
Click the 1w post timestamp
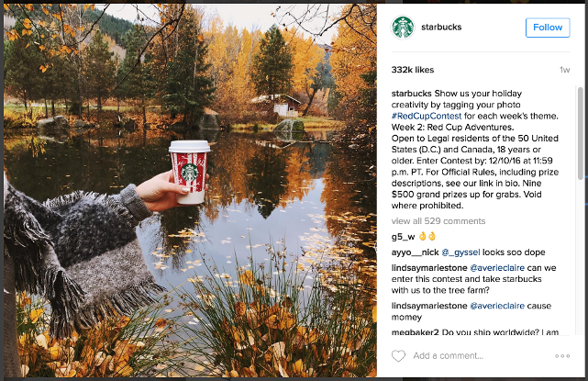point(564,70)
